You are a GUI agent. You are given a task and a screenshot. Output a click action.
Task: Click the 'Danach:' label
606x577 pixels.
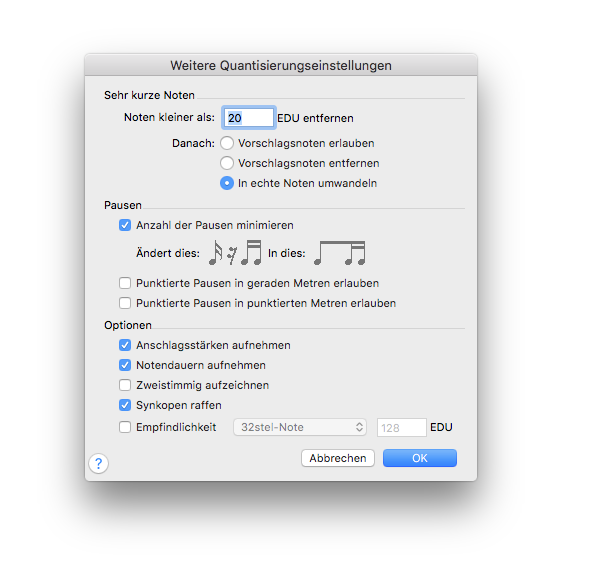(193, 143)
